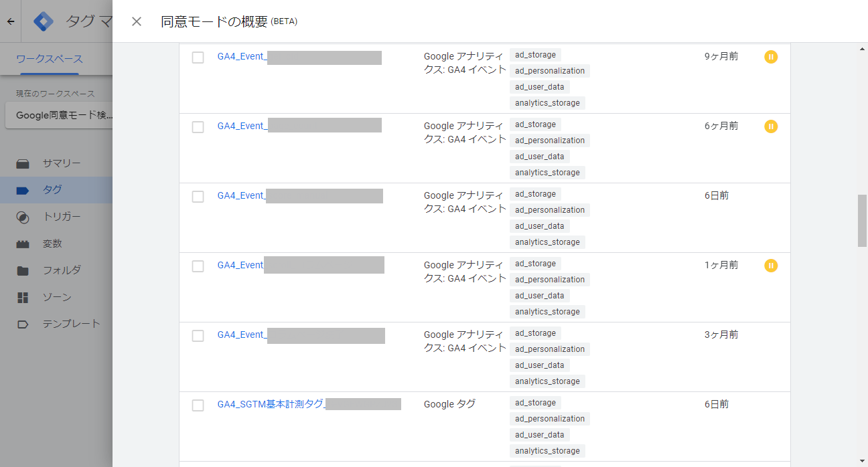Click the paused icon on 6ヶ月前 row
This screenshot has height=467, width=868.
point(771,126)
